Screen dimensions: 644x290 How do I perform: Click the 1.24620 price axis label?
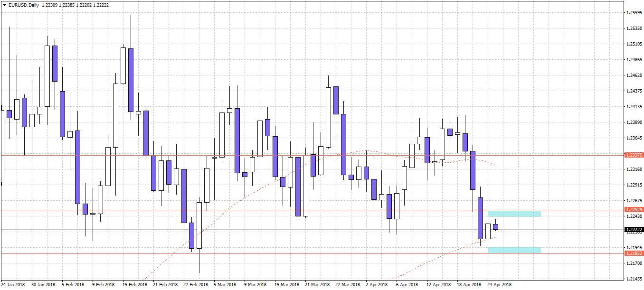click(634, 75)
